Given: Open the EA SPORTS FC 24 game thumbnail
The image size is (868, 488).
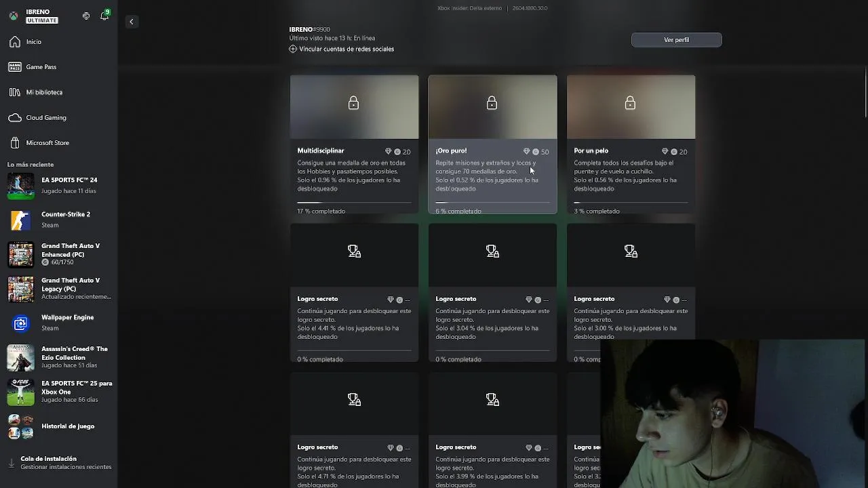Looking at the screenshot, I should (x=20, y=186).
